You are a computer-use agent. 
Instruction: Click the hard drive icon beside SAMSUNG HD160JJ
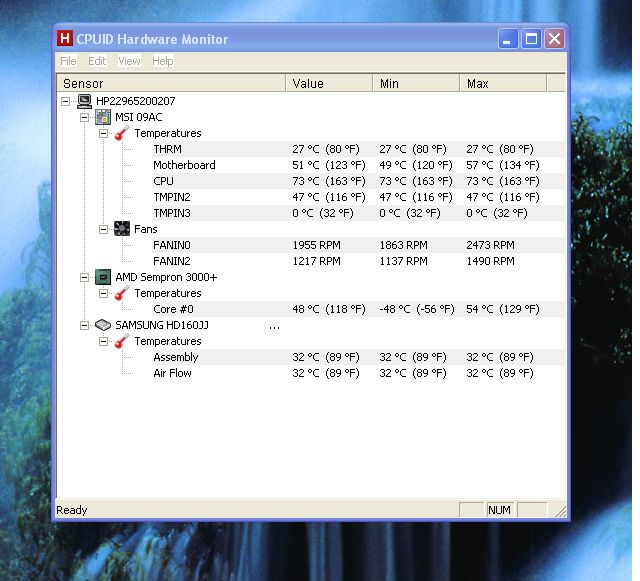point(103,325)
